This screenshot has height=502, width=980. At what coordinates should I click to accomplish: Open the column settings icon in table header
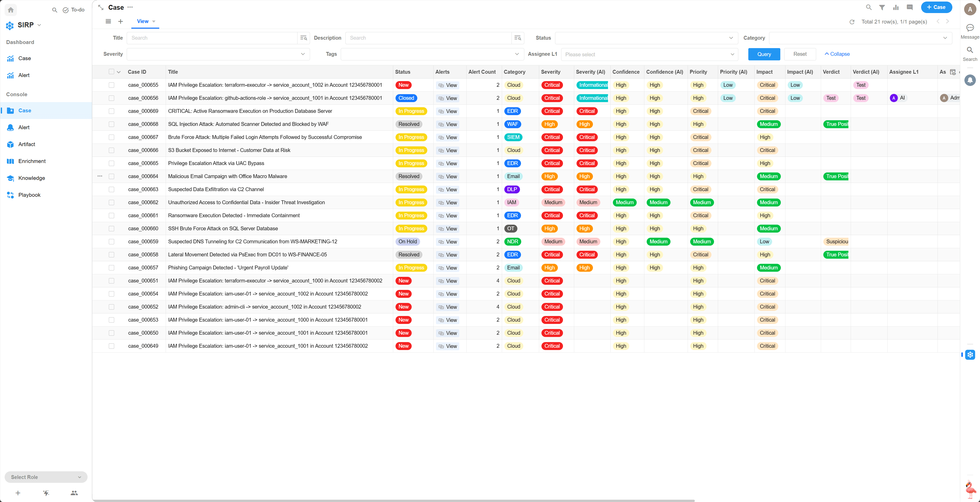pos(953,72)
